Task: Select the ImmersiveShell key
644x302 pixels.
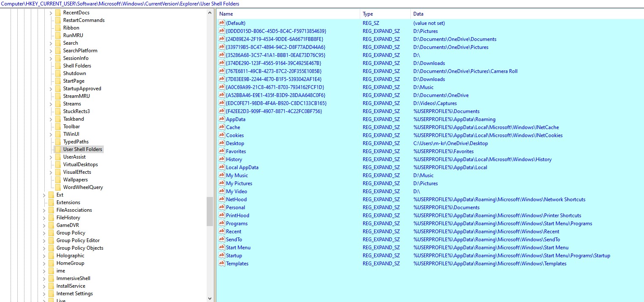Action: point(73,278)
